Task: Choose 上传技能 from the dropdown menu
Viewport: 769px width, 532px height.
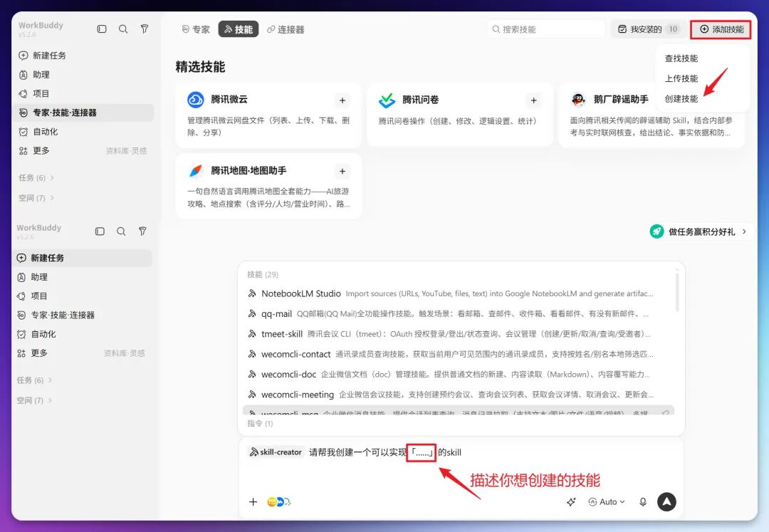Action: click(x=681, y=78)
